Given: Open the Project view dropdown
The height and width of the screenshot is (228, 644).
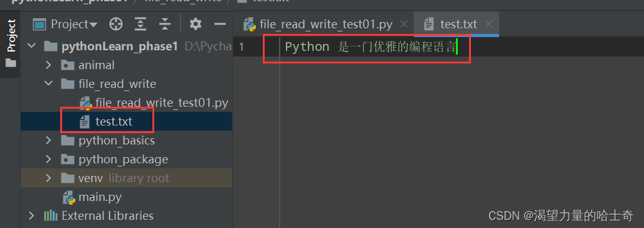Looking at the screenshot, I should (74, 24).
